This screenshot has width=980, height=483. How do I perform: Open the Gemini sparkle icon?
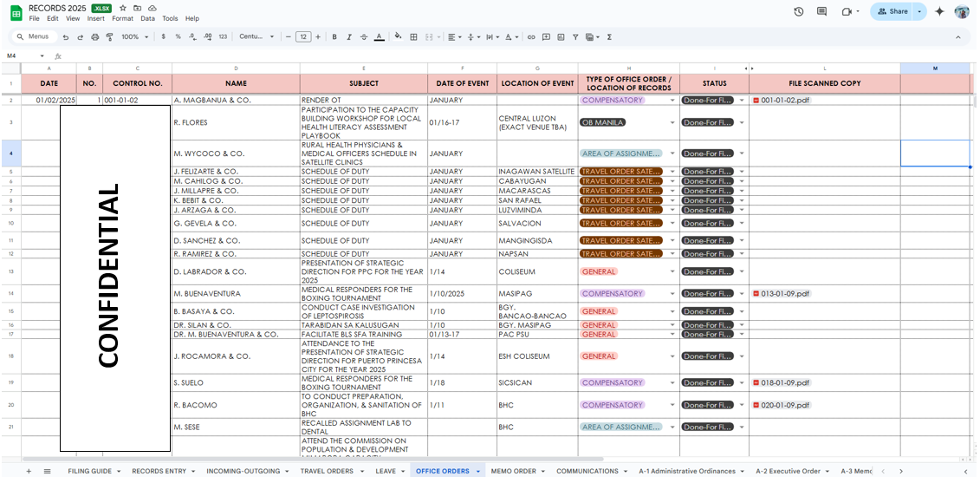coord(939,11)
